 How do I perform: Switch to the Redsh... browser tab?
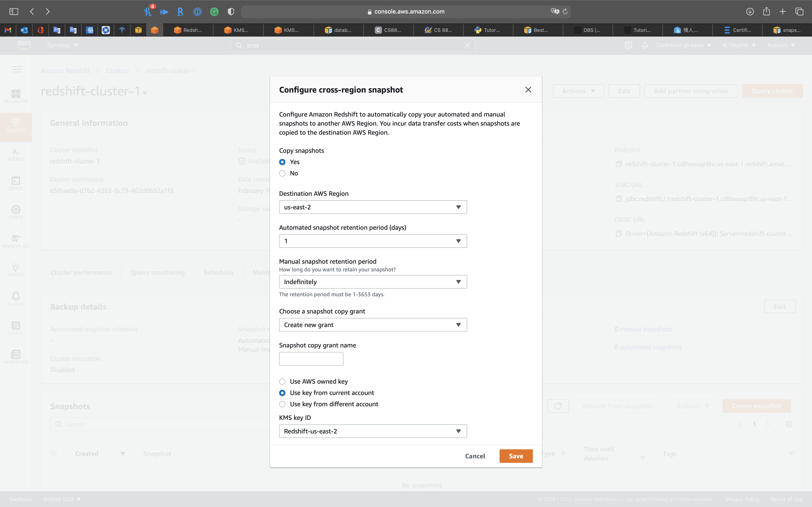(x=188, y=30)
